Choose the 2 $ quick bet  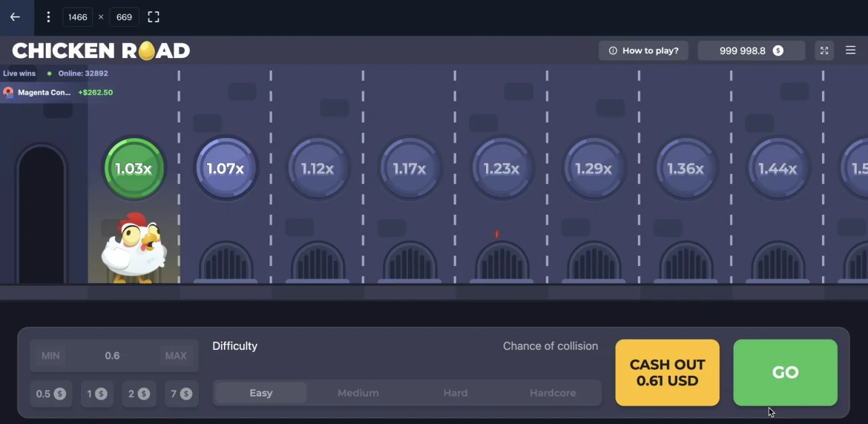139,394
